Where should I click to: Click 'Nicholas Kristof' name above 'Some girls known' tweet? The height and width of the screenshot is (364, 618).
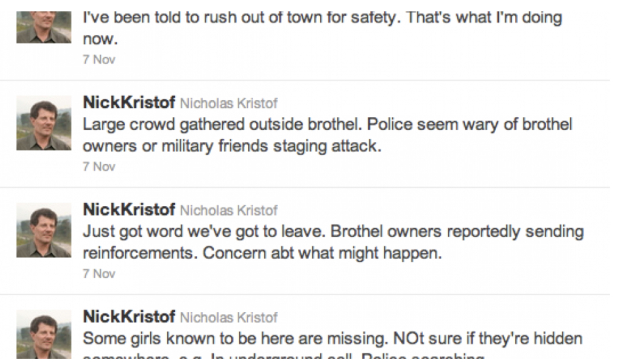[229, 318]
